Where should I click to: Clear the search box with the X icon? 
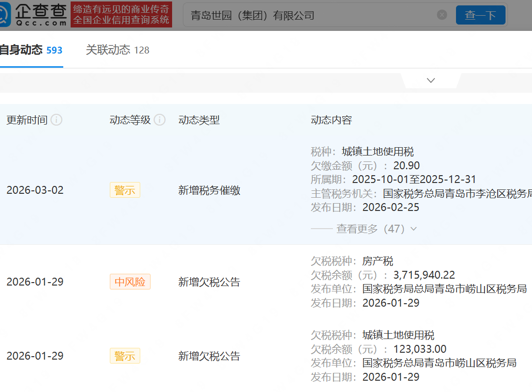point(442,15)
